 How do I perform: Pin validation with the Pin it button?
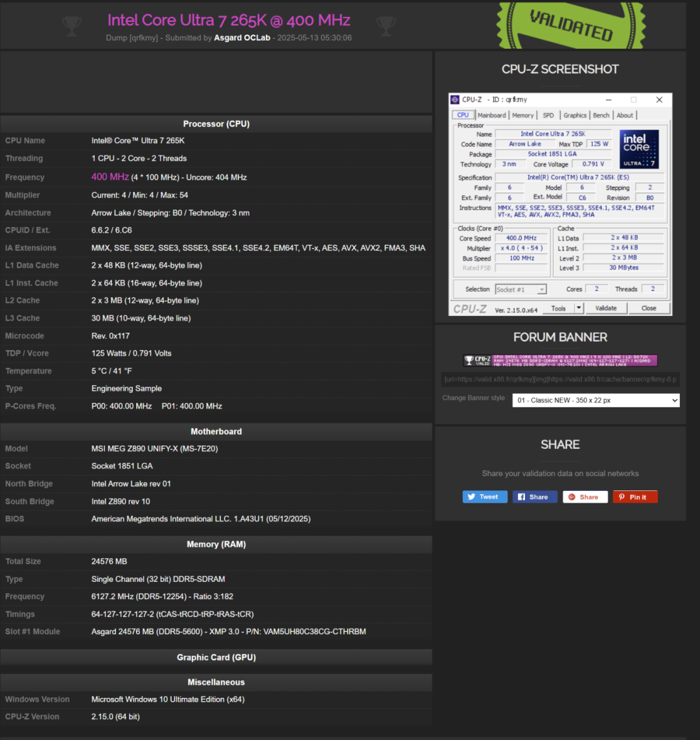pos(635,497)
